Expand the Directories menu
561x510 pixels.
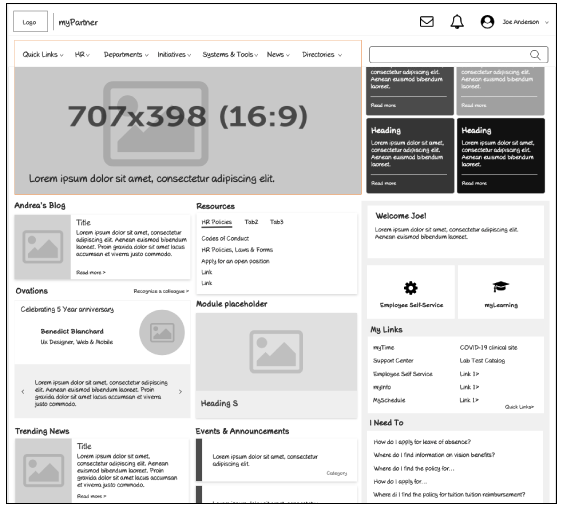pyautogui.click(x=322, y=55)
